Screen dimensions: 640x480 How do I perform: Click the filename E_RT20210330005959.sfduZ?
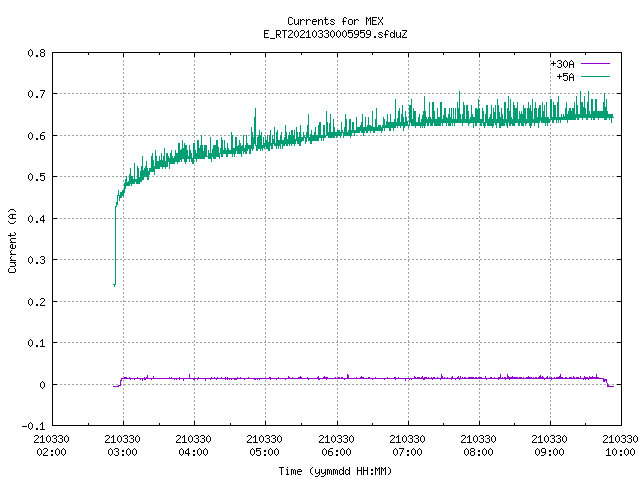[x=335, y=34]
